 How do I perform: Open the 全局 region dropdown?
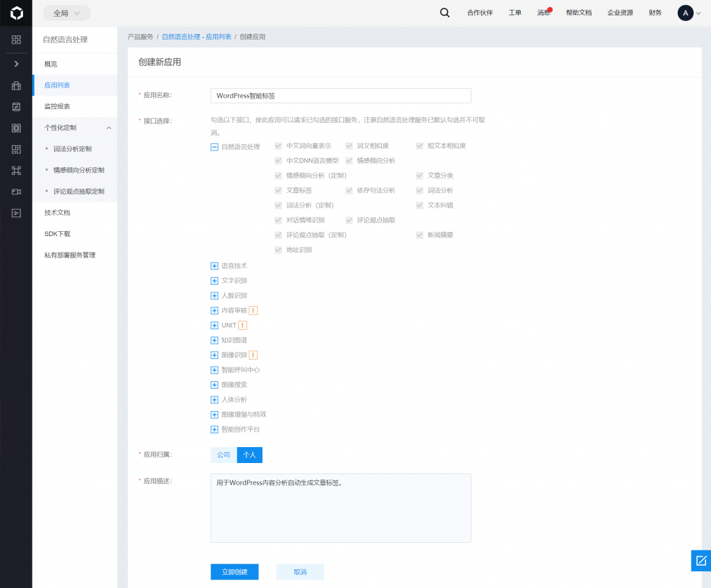point(67,12)
